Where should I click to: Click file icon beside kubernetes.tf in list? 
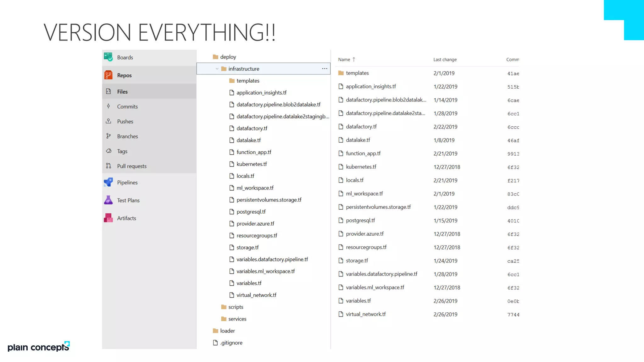(341, 167)
